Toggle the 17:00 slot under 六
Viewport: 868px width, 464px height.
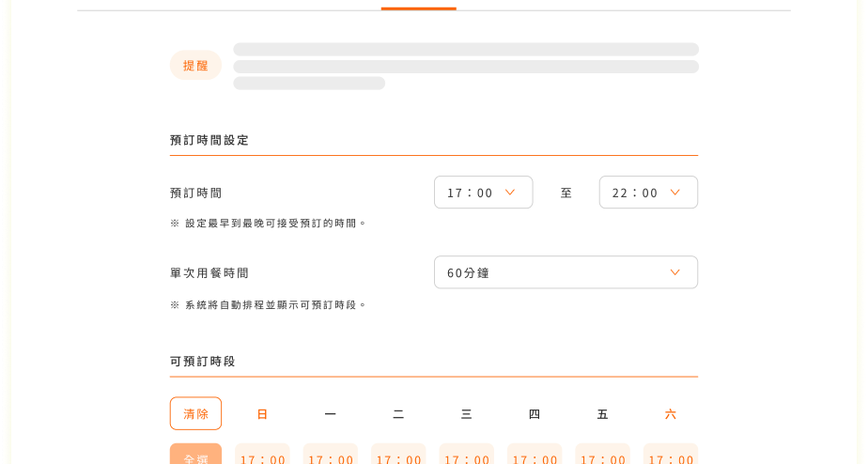pyautogui.click(x=671, y=456)
